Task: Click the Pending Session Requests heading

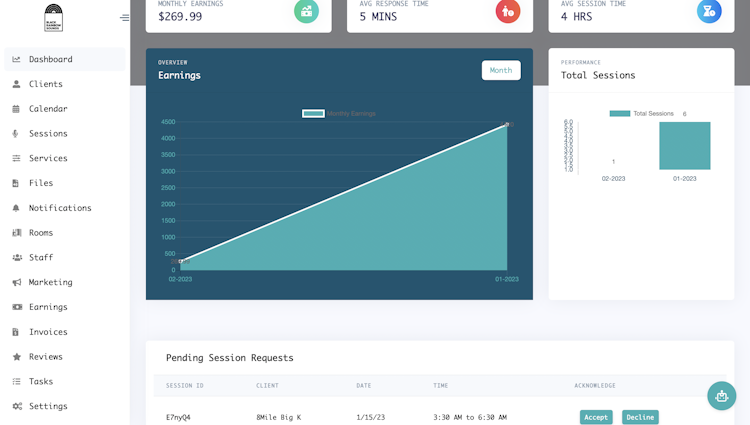Action: [230, 358]
